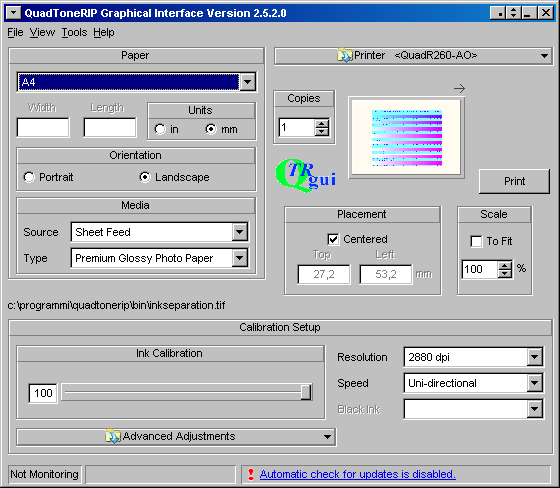Open the Source Sheet Feed dropdown
Viewport: 560px width, 488px height.
point(240,232)
